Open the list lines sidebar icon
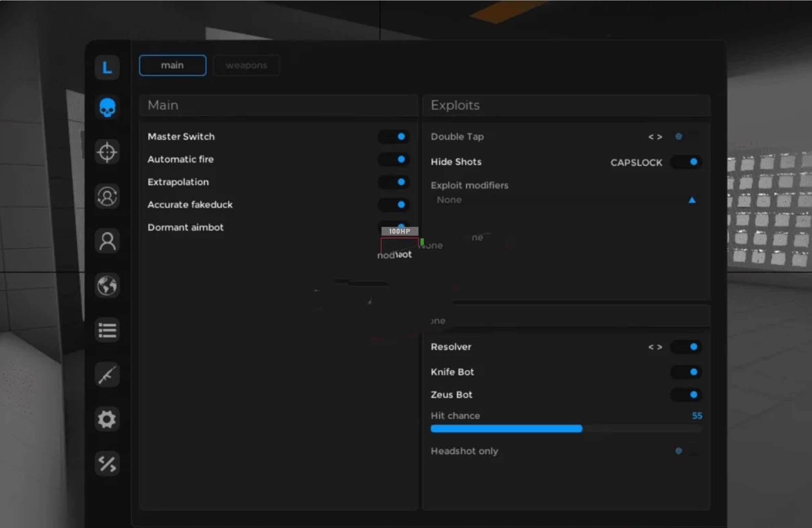 (107, 330)
